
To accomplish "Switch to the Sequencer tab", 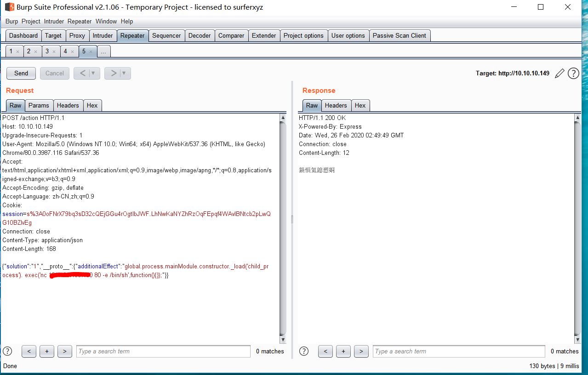I will pyautogui.click(x=166, y=35).
